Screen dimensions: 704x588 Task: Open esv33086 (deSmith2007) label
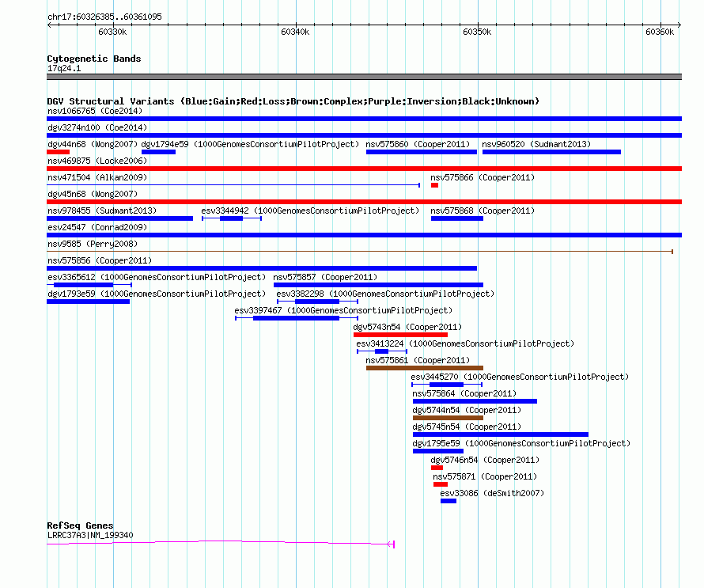[492, 493]
